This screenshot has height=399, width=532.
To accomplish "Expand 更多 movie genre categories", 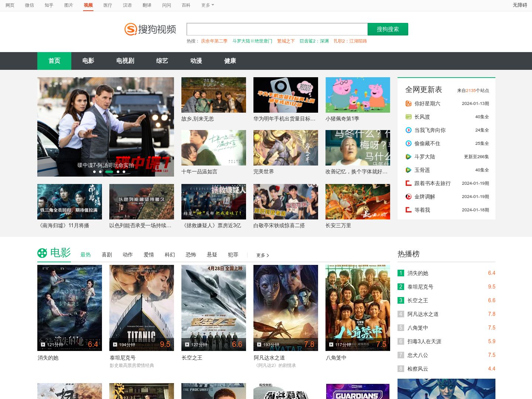I will pyautogui.click(x=263, y=255).
